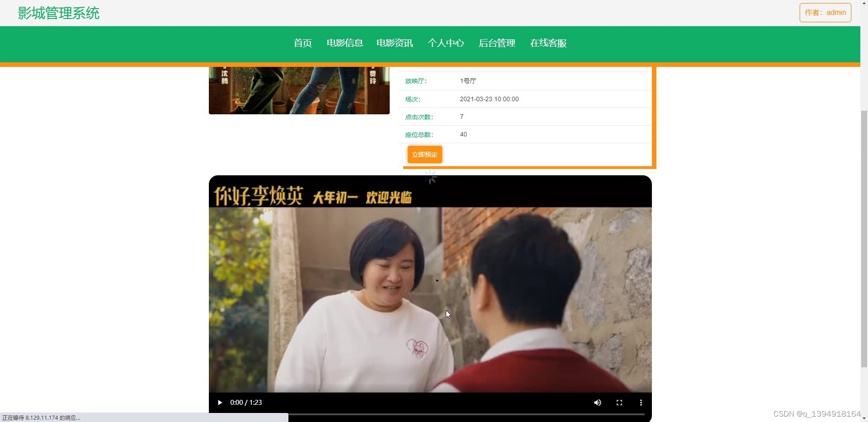Click the scroll-down arrow on the right scrollbar
This screenshot has height=422, width=868.
point(864,418)
